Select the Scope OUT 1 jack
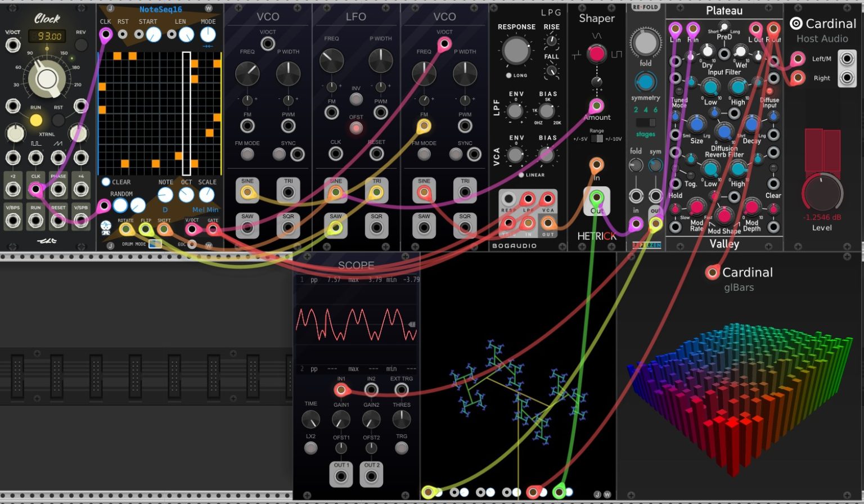The image size is (864, 504). tap(341, 476)
